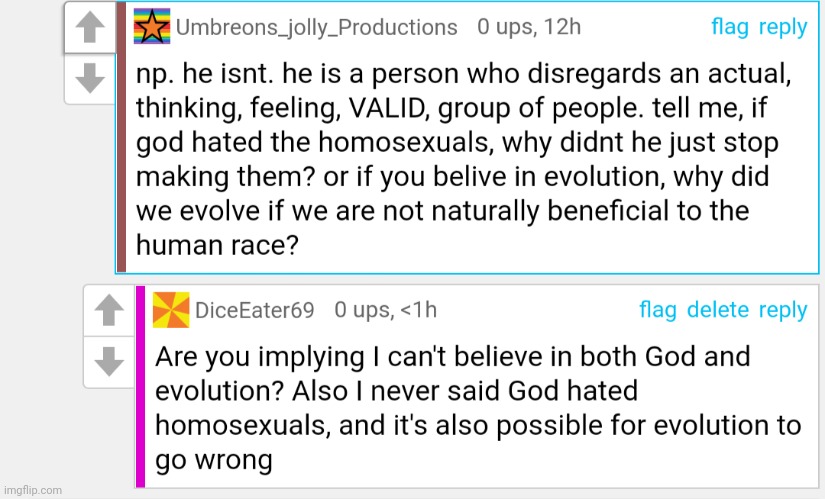Open the Umbreons_jolly_Productions username link

coord(317,27)
